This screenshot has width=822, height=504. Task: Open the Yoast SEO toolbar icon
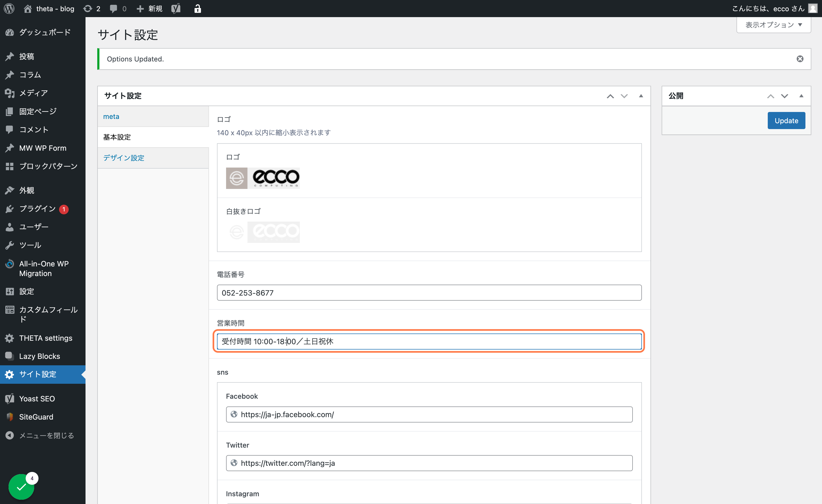click(176, 9)
